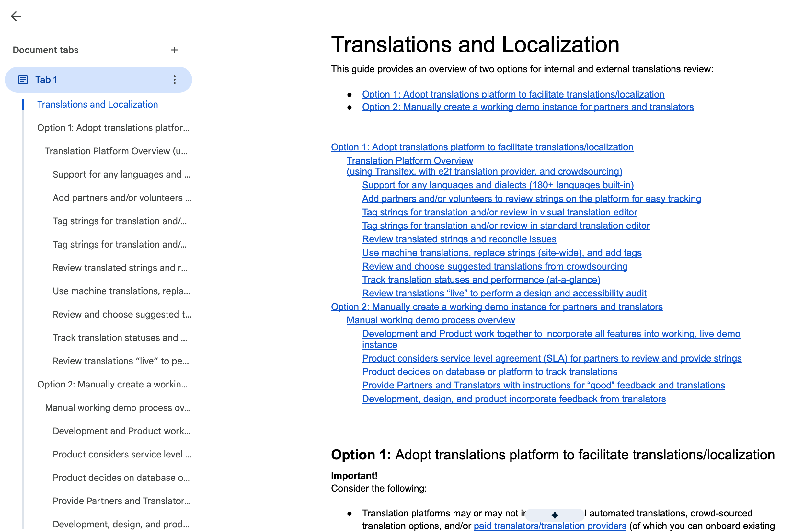Viewport: 804px width, 532px height.
Task: Select Review translations "live" outline entry
Action: pos(121,361)
